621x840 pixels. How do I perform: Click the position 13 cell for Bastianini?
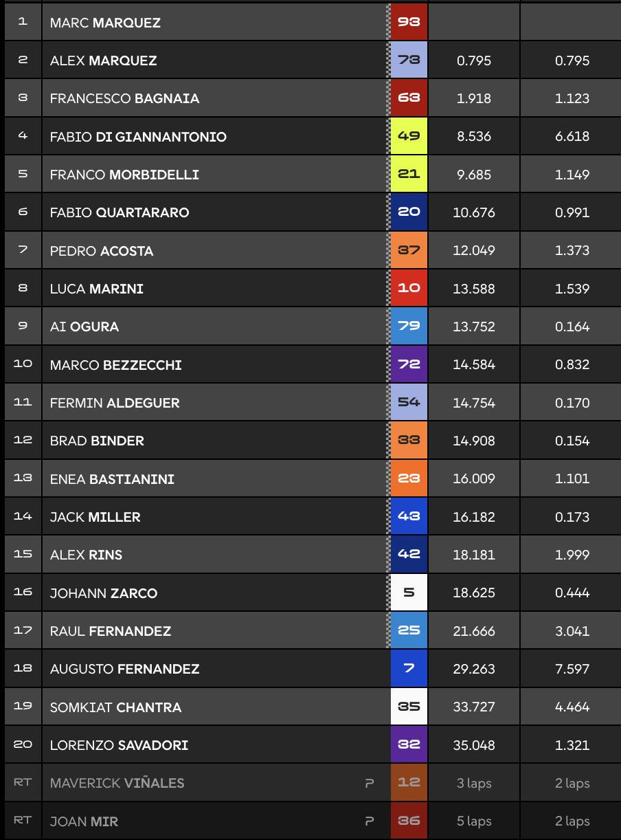pos(23,478)
